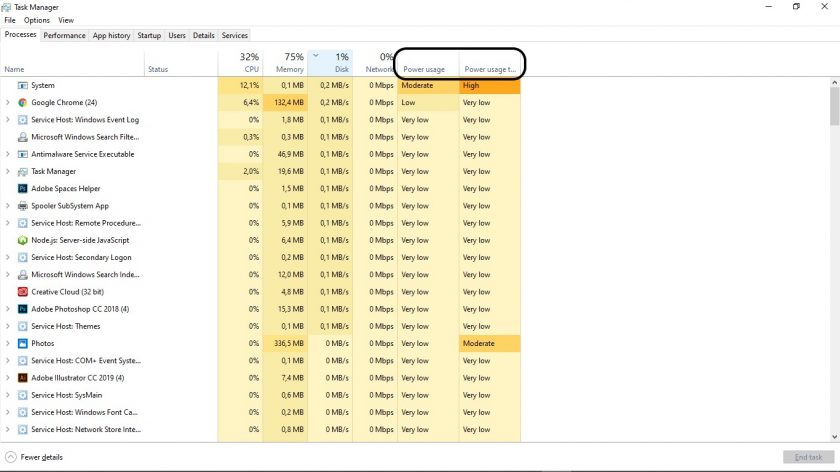Sort by the Status column header
The image size is (840, 472).
[181, 63]
